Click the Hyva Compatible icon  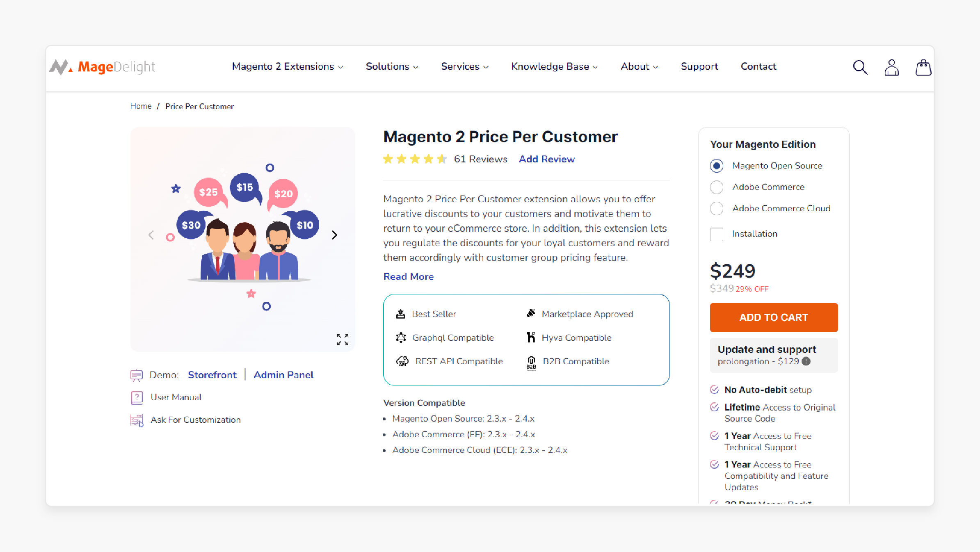pyautogui.click(x=531, y=338)
